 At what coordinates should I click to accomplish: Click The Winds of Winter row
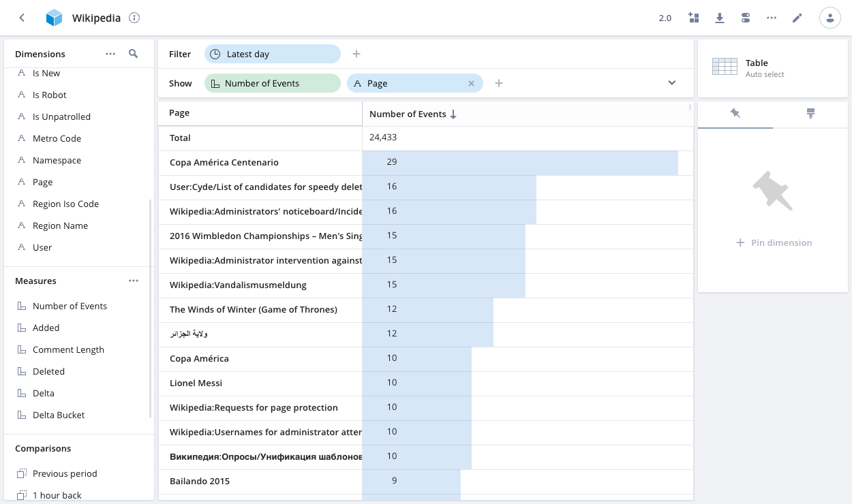[426, 310]
